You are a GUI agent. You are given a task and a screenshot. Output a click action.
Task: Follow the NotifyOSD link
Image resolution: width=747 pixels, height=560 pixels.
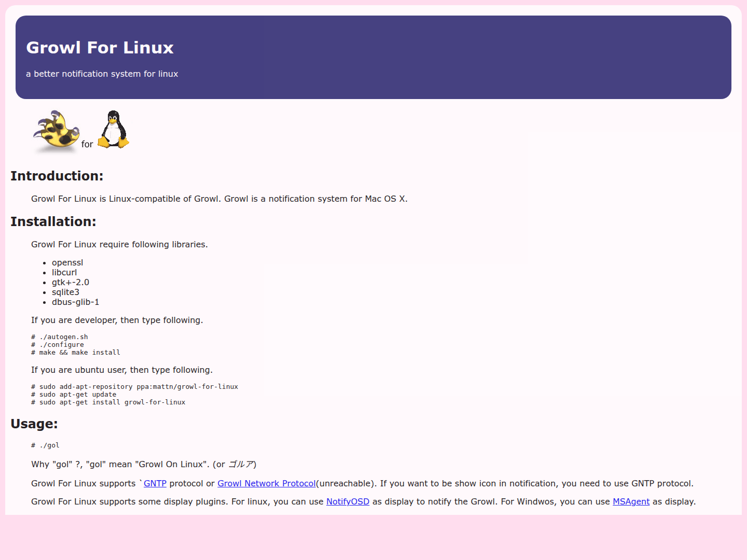[x=348, y=501]
